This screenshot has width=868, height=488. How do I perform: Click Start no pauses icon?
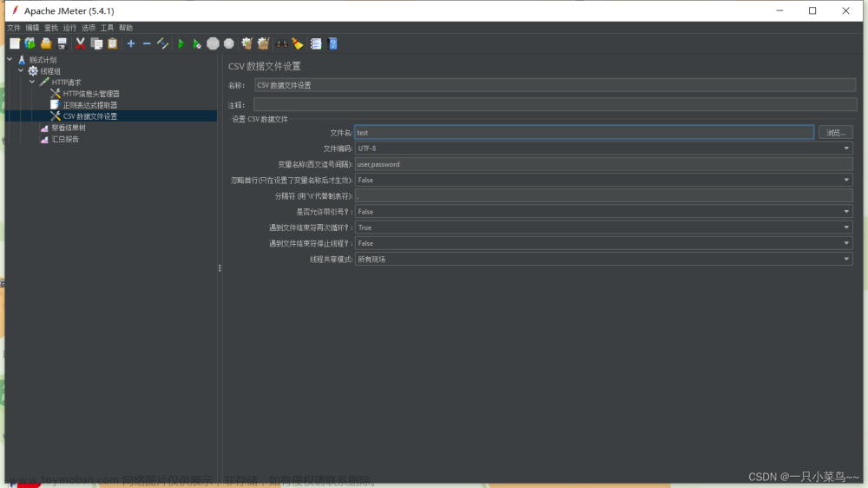tap(196, 43)
